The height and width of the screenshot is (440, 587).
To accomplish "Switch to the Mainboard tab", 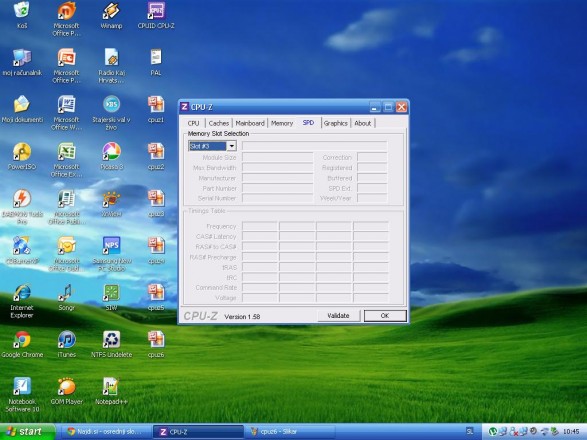I will pos(250,123).
